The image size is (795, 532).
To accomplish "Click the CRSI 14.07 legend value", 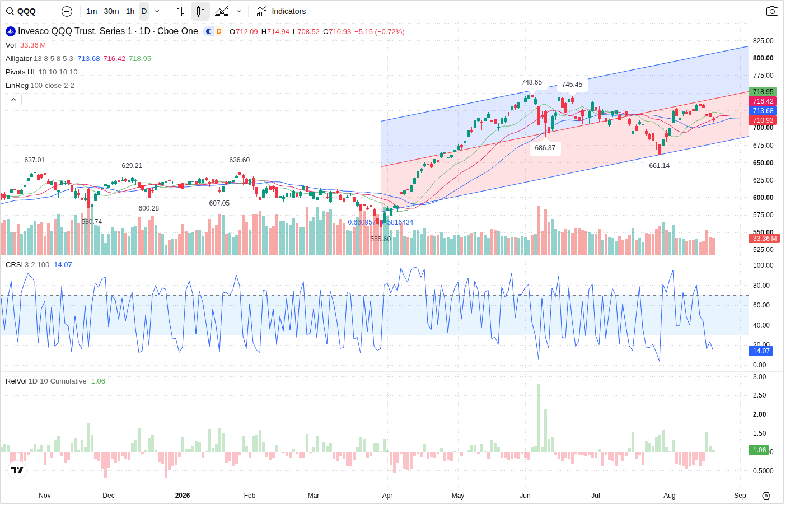I will tap(63, 265).
